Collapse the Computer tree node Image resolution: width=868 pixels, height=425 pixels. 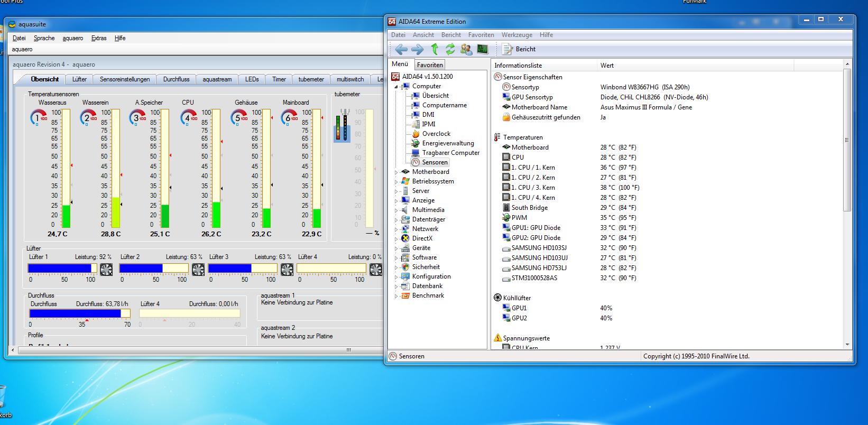pyautogui.click(x=396, y=86)
